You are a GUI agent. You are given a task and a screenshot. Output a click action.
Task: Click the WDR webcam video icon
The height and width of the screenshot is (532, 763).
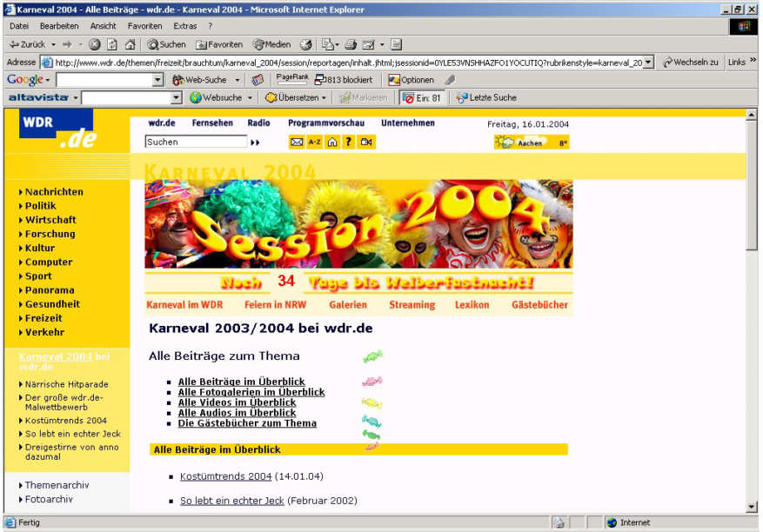tap(366, 142)
